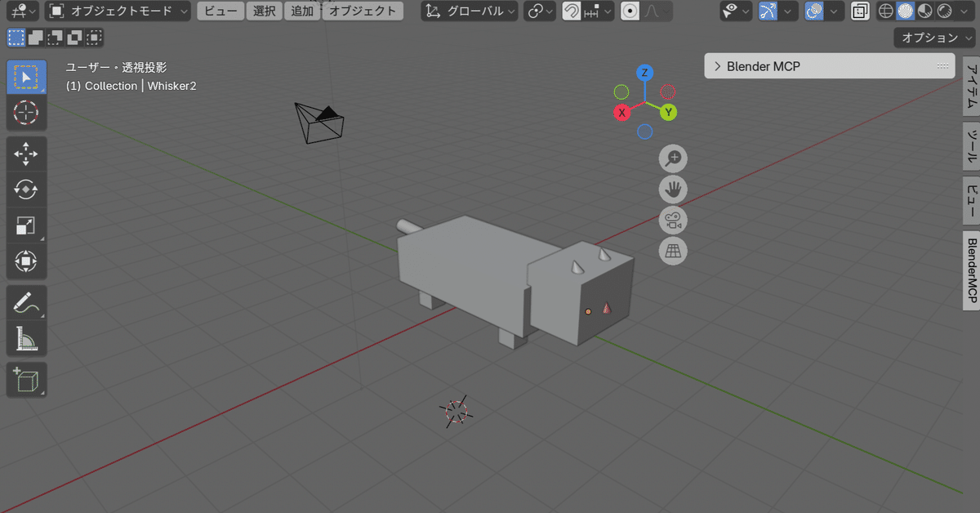Click the Z axis on the navigation gizmo
980x513 pixels.
click(x=644, y=73)
